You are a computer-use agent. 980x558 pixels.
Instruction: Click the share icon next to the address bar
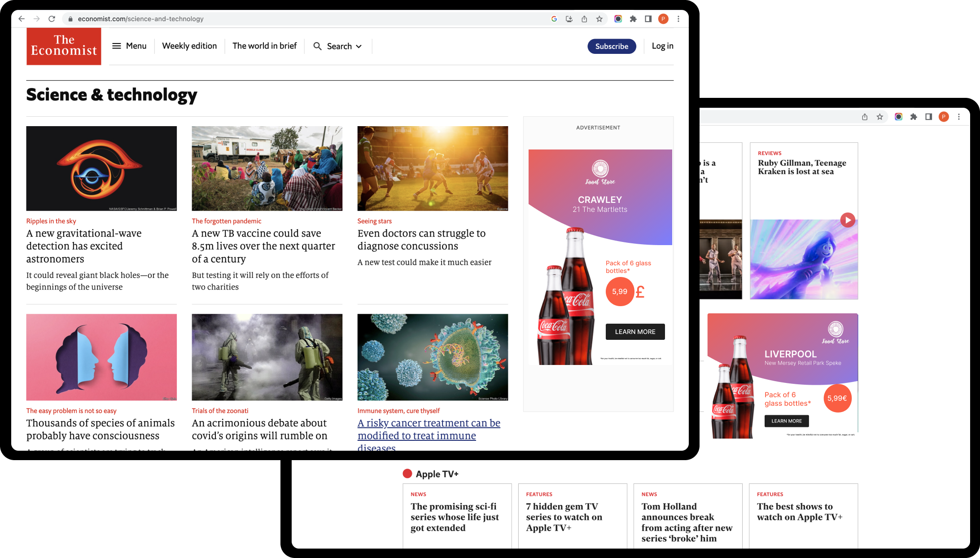pos(584,18)
